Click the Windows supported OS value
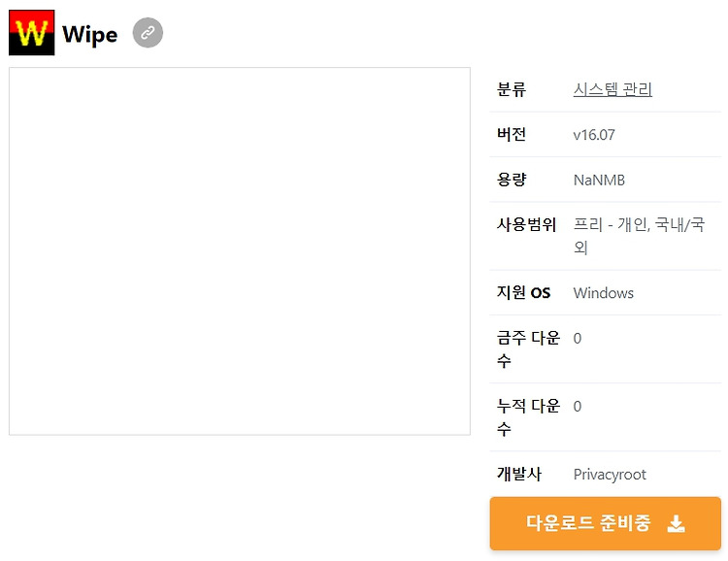This screenshot has height=561, width=728. (603, 293)
